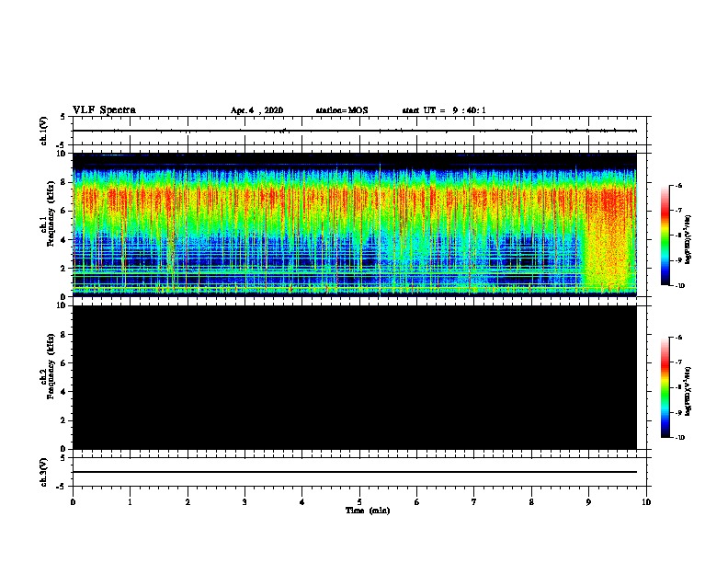Click the "-10" tick on ch.1 colorbar

(679, 285)
